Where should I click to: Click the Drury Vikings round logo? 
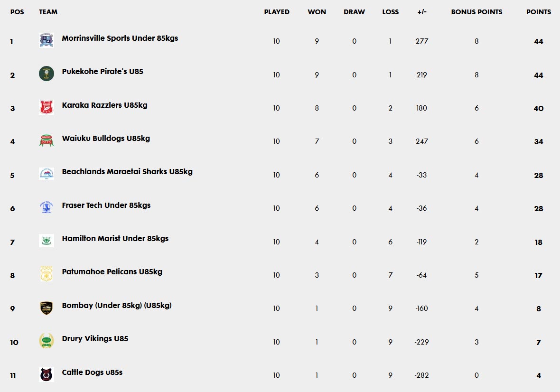click(47, 341)
